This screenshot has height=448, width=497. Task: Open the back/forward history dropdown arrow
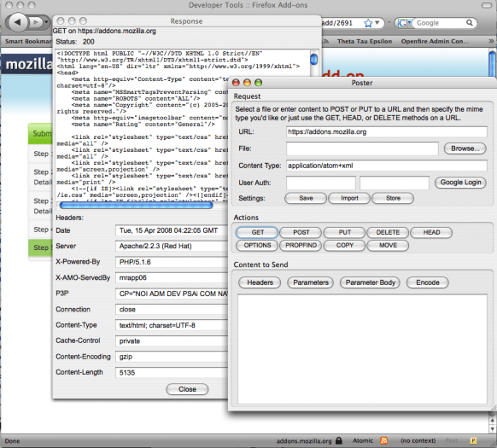[47, 22]
